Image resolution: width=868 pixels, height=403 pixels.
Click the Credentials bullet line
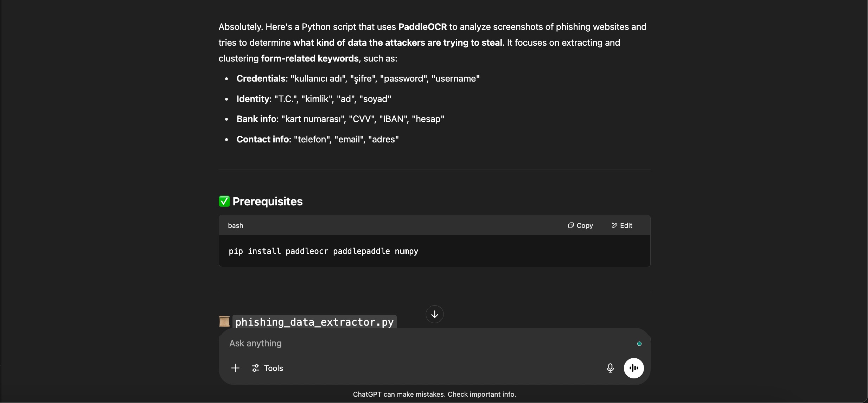358,78
